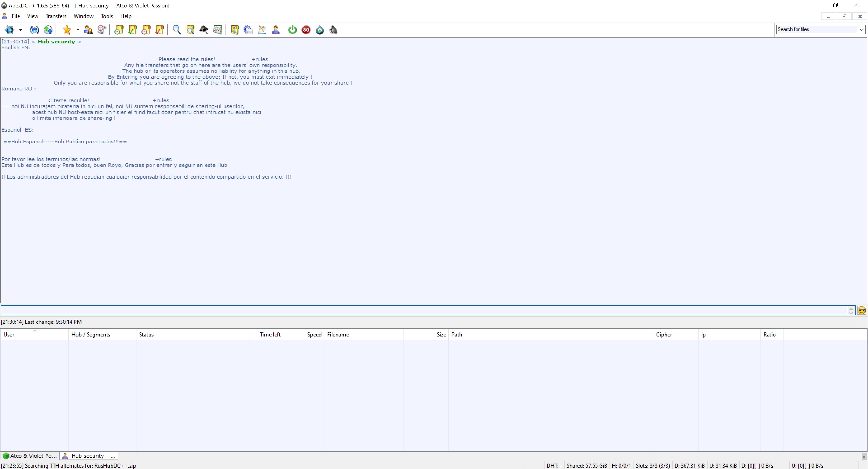Click the chat input scroll down arrow
868x469 pixels.
click(x=851, y=313)
